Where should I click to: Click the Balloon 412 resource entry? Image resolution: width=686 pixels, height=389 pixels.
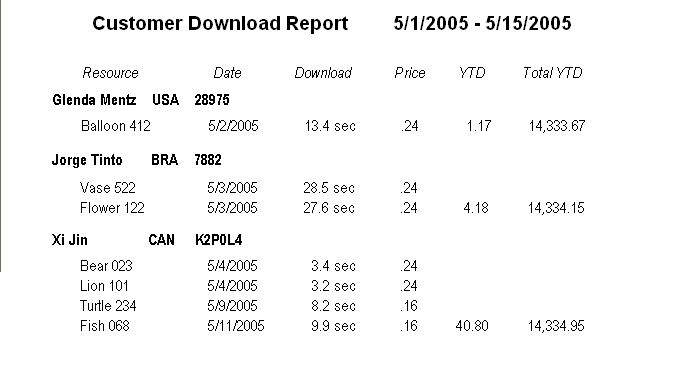tap(116, 126)
